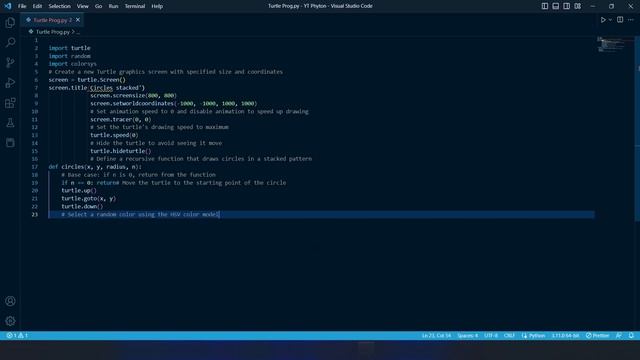Screen dimensions: 640x360
Task: Click line number 23 in gutter
Action: click(35, 214)
